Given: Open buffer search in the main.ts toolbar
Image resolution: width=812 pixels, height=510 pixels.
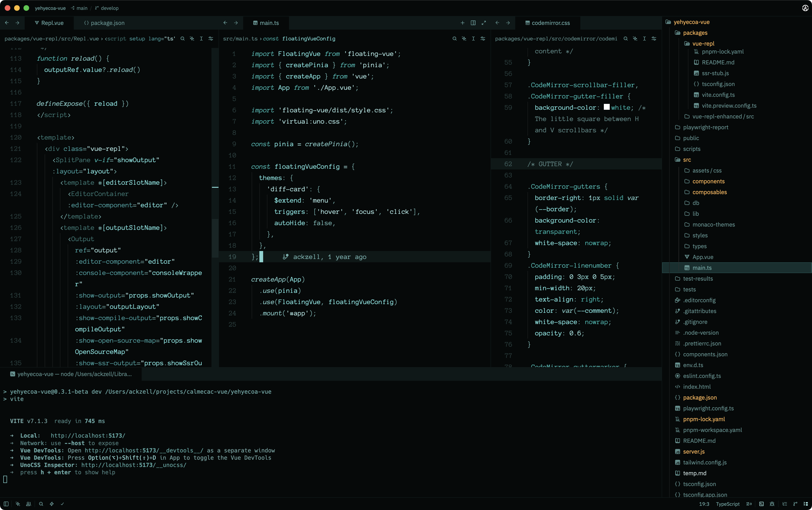Looking at the screenshot, I should tap(454, 39).
